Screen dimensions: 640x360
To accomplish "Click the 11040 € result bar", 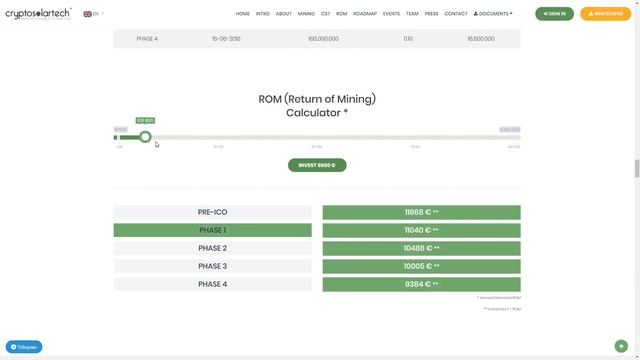I will click(x=422, y=230).
